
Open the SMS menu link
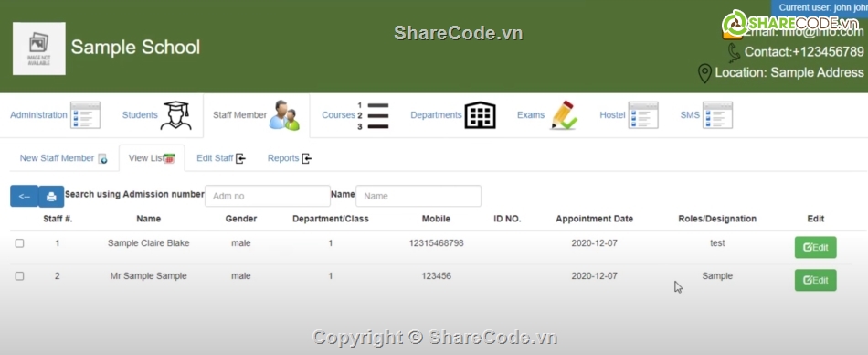coord(690,115)
